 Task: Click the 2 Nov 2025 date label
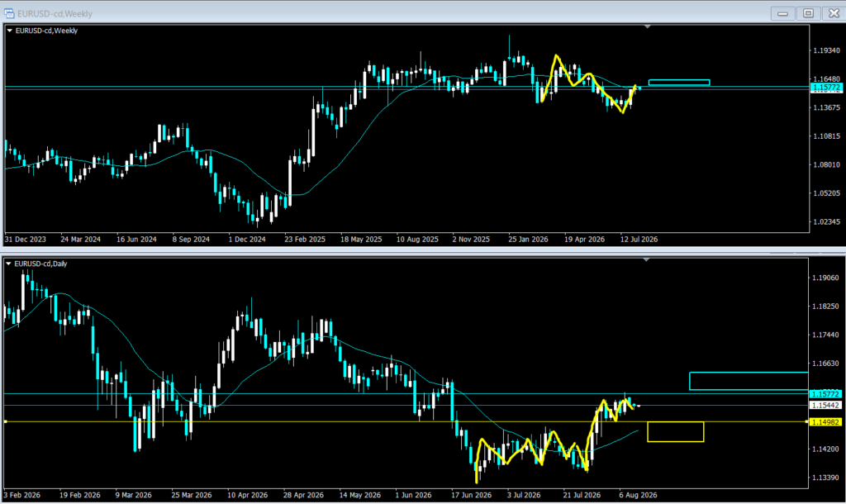point(471,239)
